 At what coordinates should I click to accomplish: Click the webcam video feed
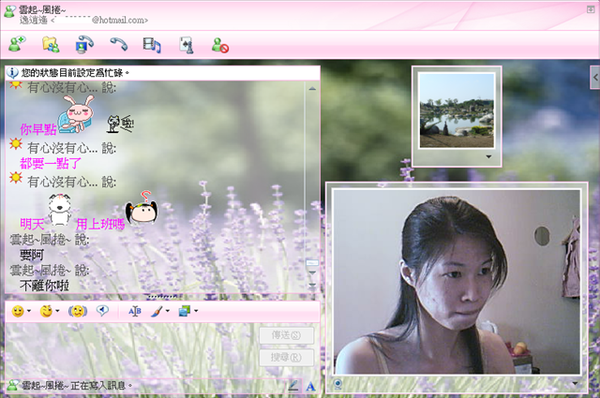[x=457, y=281]
